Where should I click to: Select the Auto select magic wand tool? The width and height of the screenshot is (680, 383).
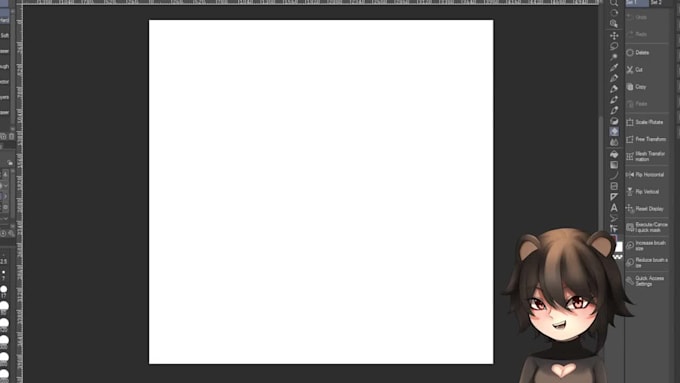pyautogui.click(x=614, y=57)
